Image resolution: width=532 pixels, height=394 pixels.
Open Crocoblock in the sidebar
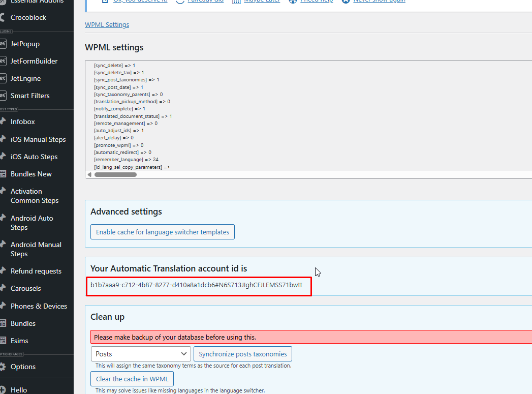28,17
